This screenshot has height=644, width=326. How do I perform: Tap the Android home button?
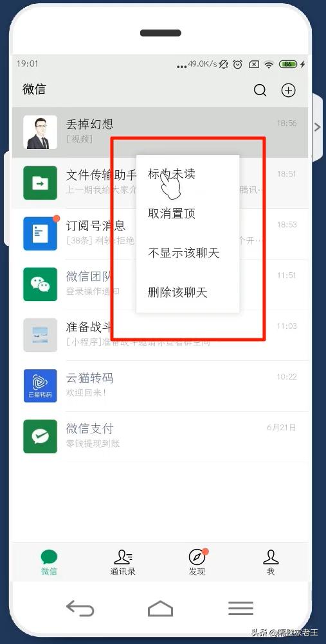[160, 608]
